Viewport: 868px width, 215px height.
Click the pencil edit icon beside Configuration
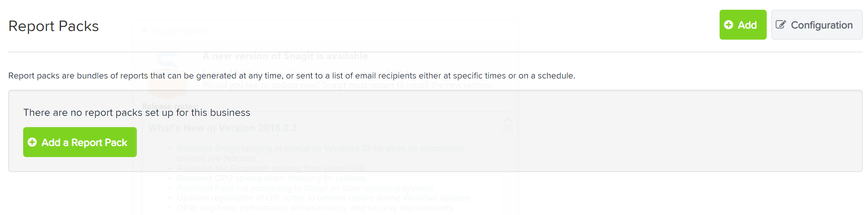[x=781, y=25]
